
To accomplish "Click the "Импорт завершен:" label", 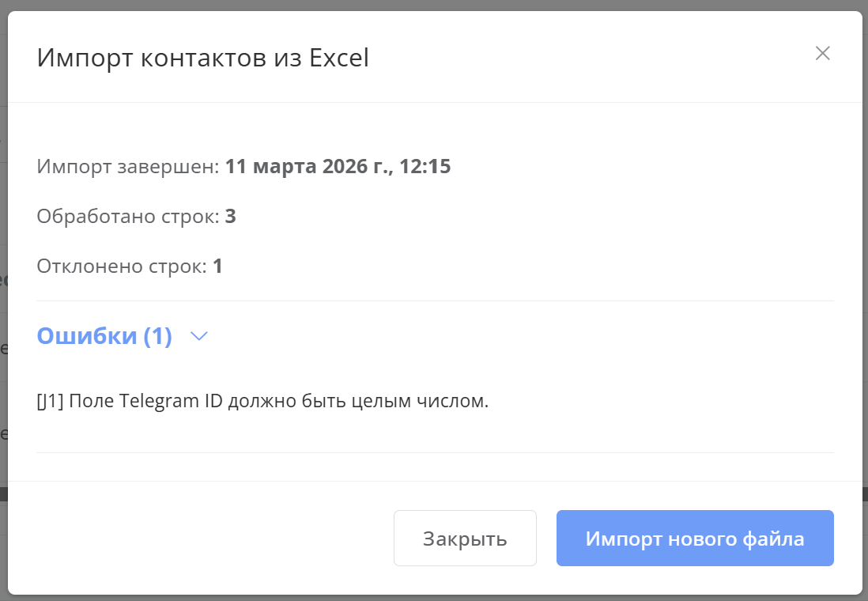I will click(127, 167).
